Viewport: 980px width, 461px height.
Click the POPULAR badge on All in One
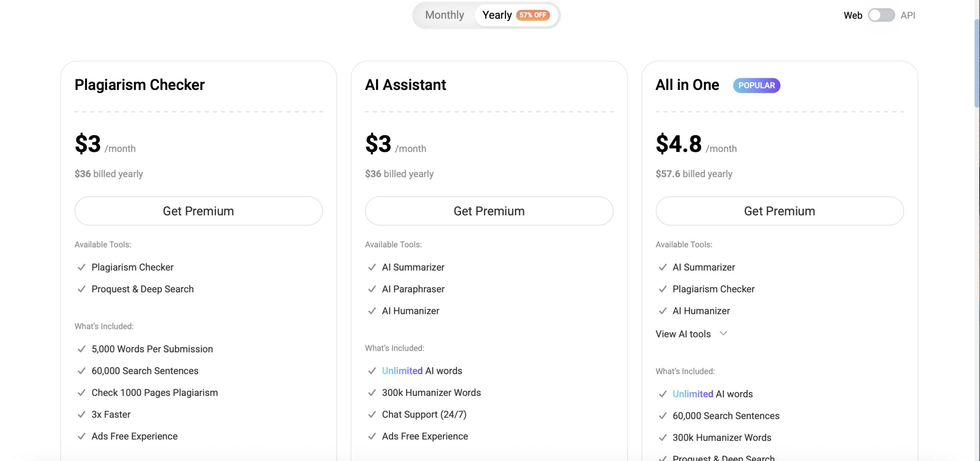[x=756, y=85]
